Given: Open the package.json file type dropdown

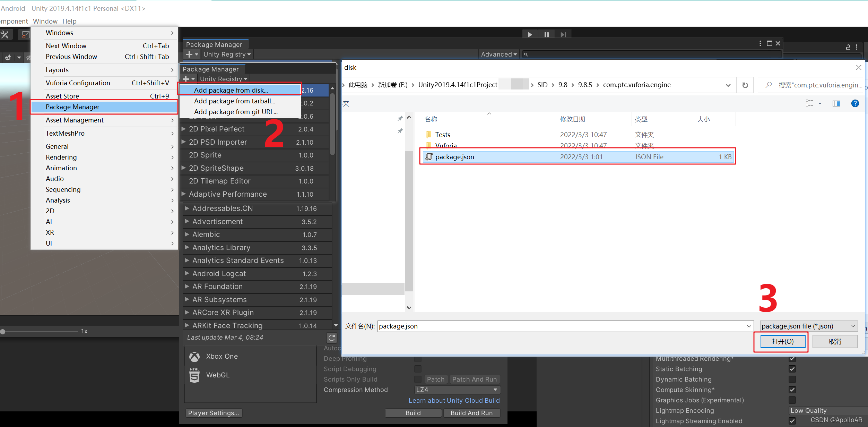Looking at the screenshot, I should click(808, 326).
